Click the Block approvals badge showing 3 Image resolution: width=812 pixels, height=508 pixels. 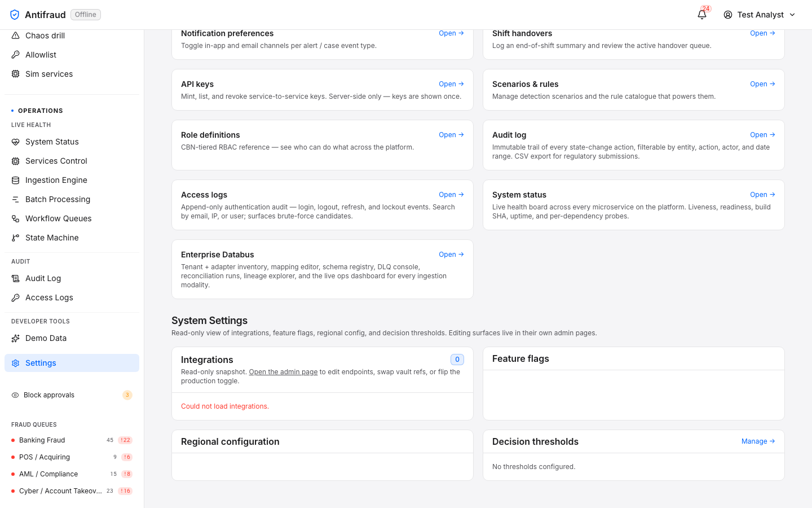click(x=127, y=395)
